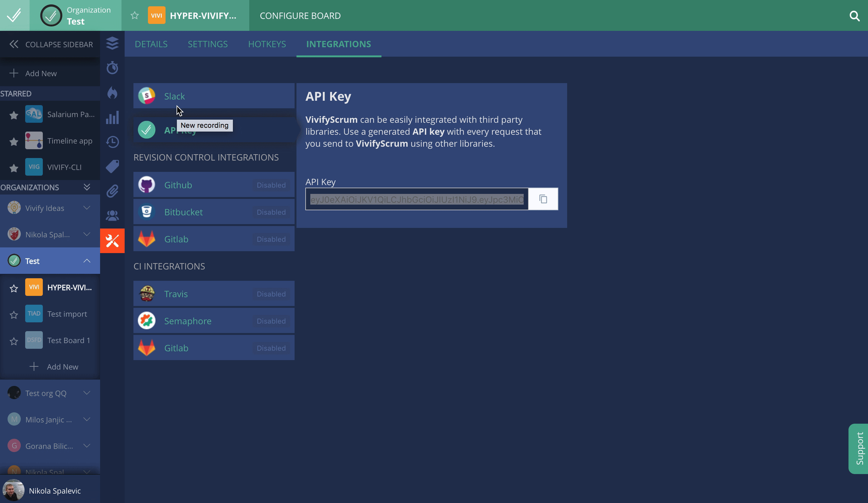Image resolution: width=868 pixels, height=503 pixels.
Task: Click the Slack logo icon
Action: (147, 96)
